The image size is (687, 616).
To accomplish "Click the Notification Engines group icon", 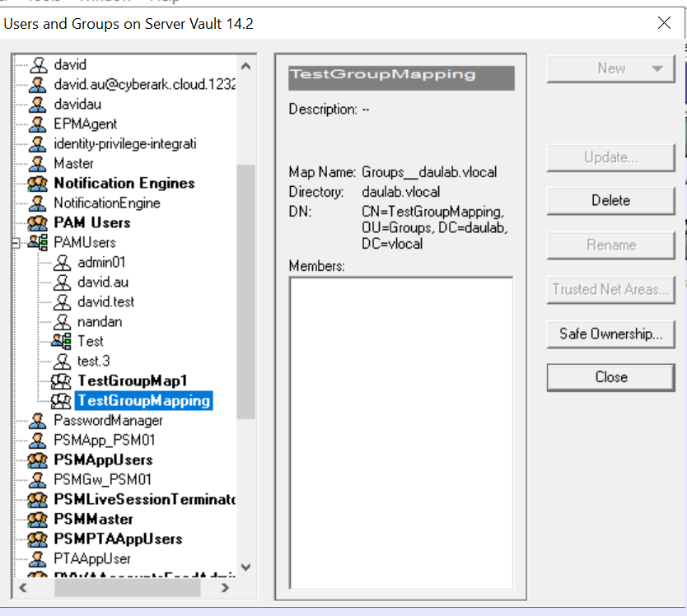I will pyautogui.click(x=38, y=183).
